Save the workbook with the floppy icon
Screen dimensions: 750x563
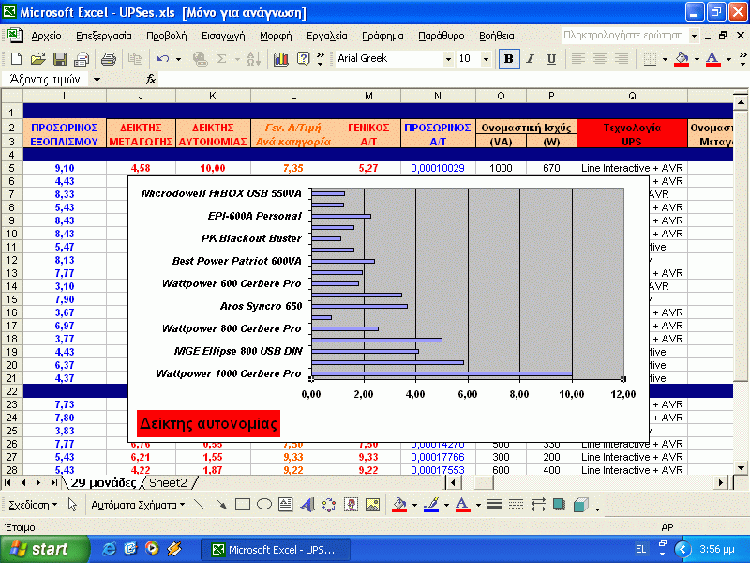click(60, 59)
